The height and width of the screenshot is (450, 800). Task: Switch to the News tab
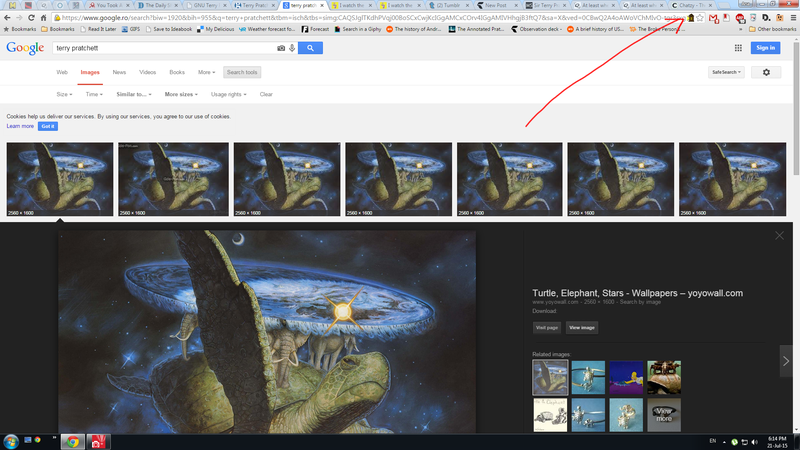click(119, 72)
